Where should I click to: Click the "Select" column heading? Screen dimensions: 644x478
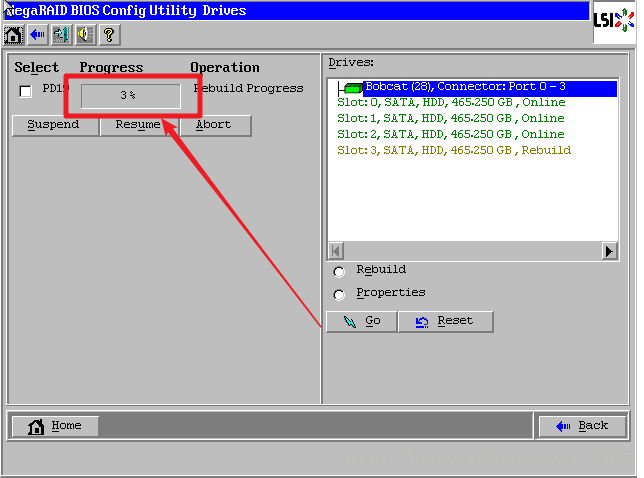[37, 67]
